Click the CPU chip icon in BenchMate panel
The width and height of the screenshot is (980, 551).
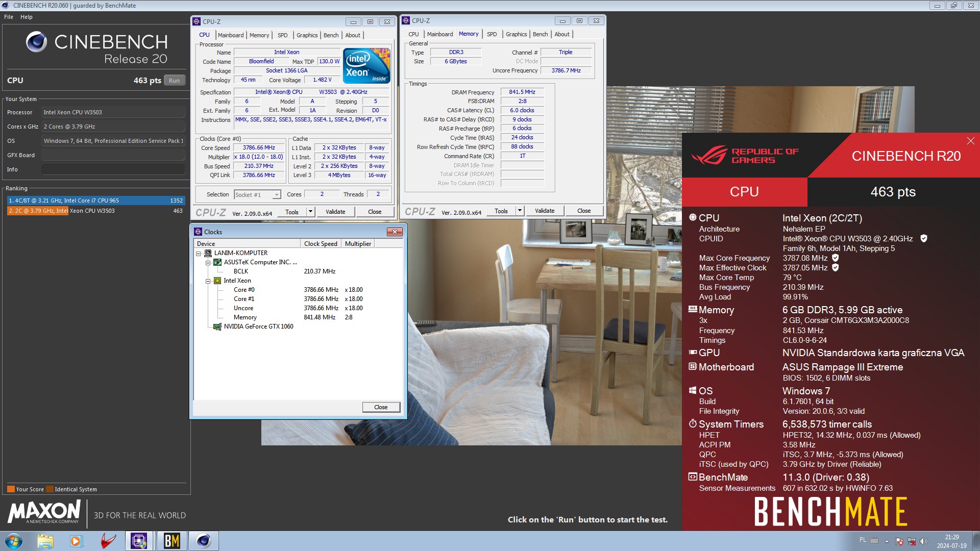click(693, 217)
